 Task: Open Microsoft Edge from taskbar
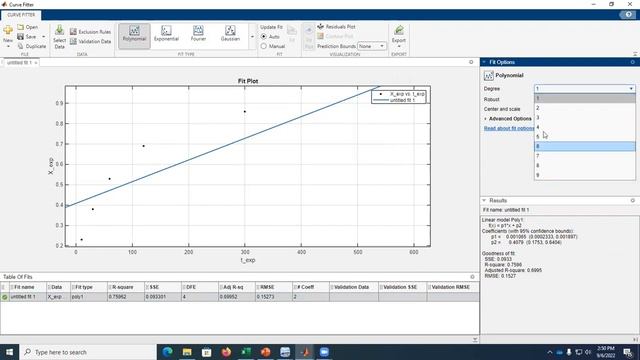click(x=167, y=351)
